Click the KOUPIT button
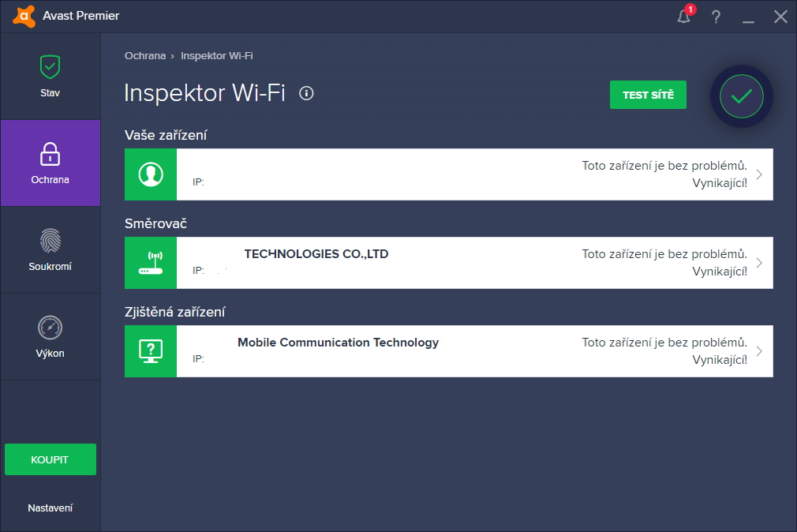 click(x=51, y=459)
